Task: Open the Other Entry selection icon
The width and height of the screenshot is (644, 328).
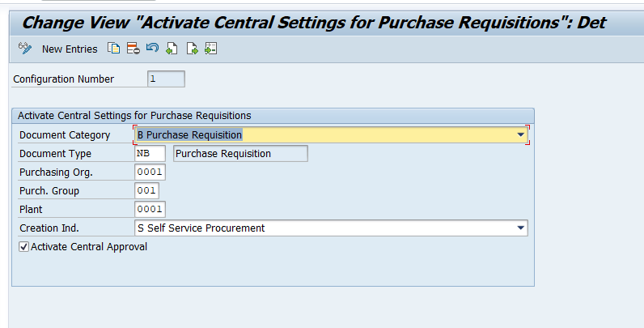Action: [x=210, y=49]
